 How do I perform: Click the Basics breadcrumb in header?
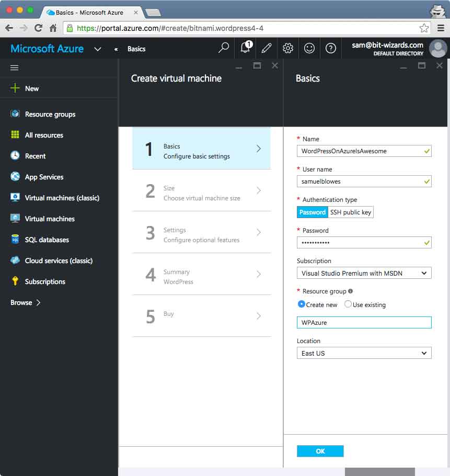coord(136,49)
